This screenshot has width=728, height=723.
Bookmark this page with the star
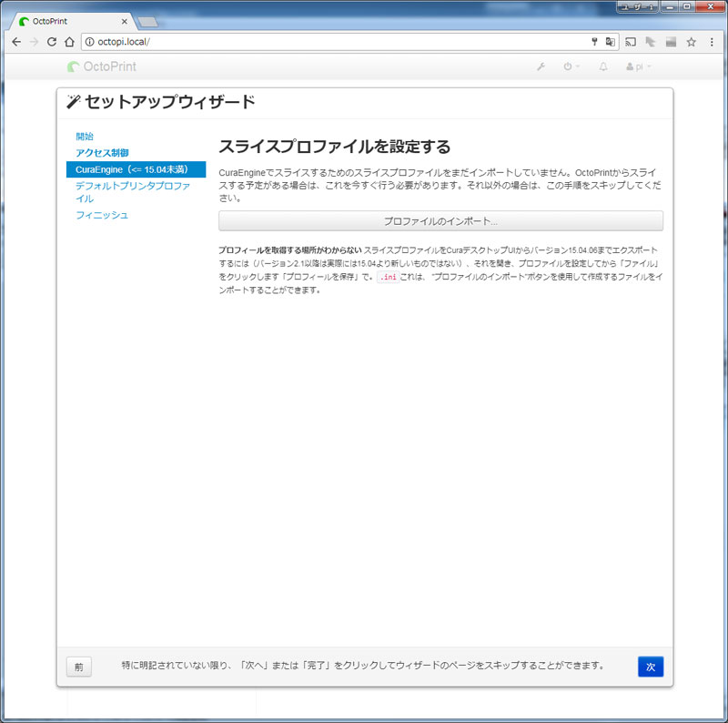692,42
